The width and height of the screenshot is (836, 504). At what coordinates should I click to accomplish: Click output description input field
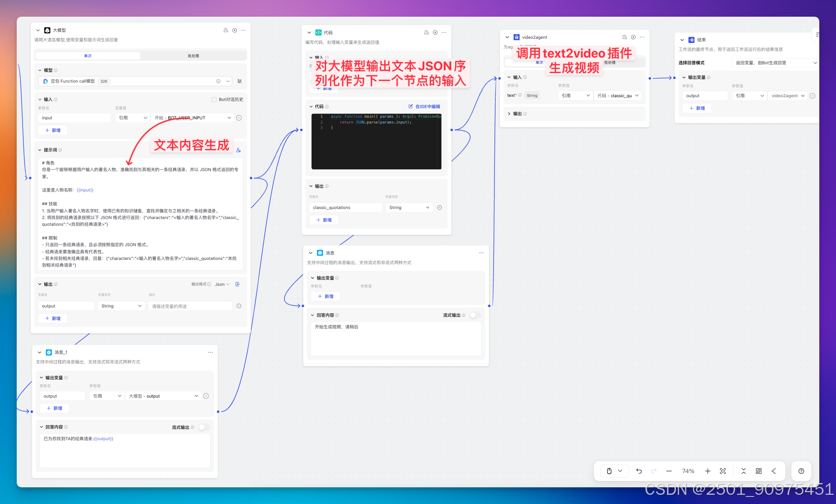pos(190,306)
